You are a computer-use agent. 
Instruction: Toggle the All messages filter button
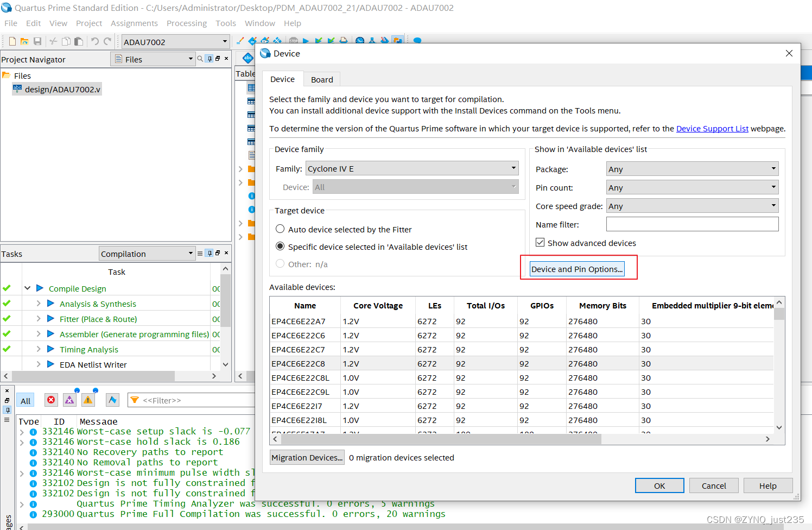pos(26,401)
